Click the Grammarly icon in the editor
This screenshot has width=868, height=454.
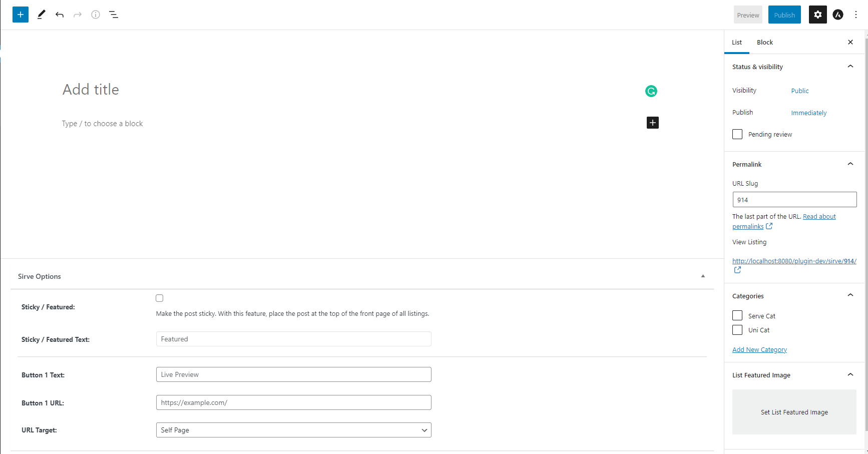pyautogui.click(x=651, y=91)
